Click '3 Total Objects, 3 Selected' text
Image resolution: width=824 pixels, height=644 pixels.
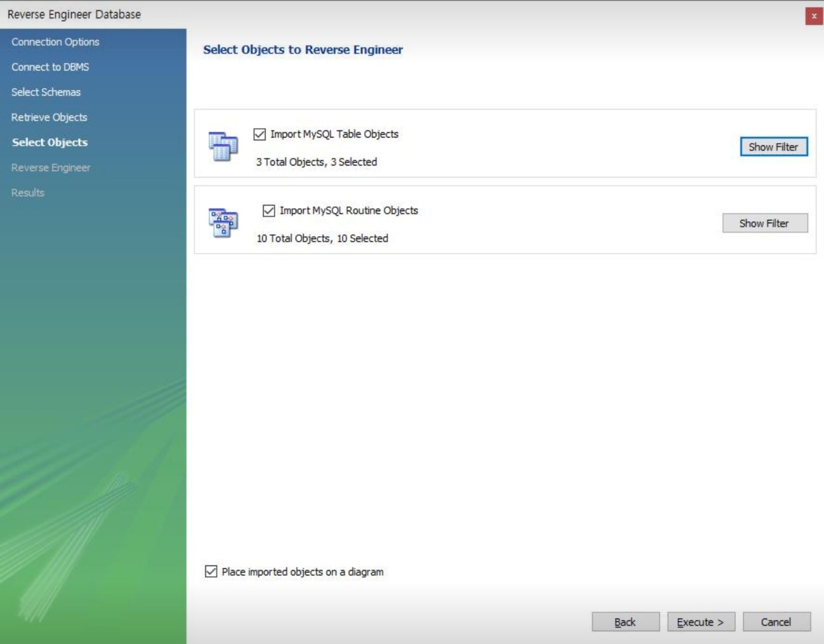(x=317, y=162)
